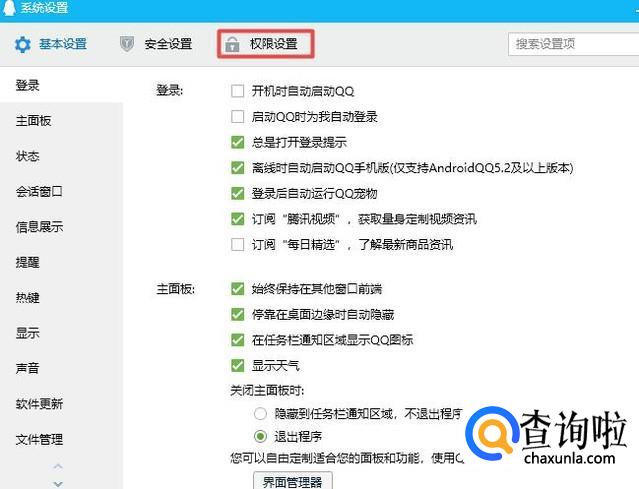Click the 登录: section label
639x489 pixels.
tap(170, 90)
